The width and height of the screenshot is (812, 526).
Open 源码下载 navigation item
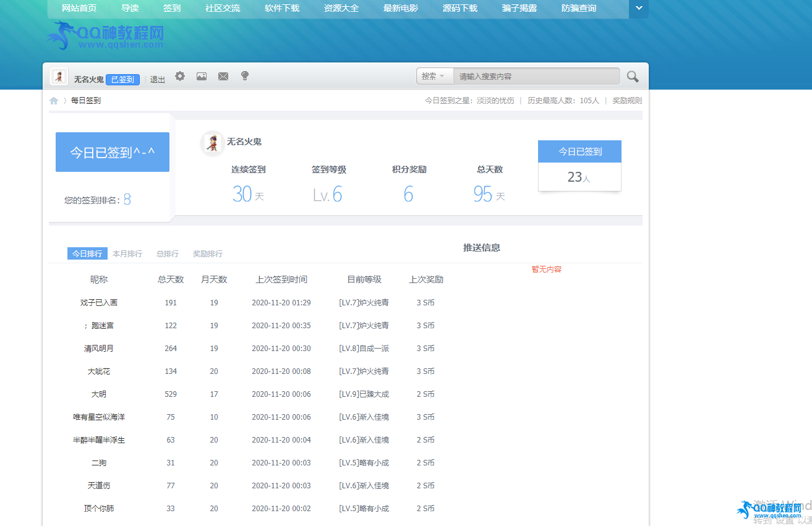tap(460, 9)
